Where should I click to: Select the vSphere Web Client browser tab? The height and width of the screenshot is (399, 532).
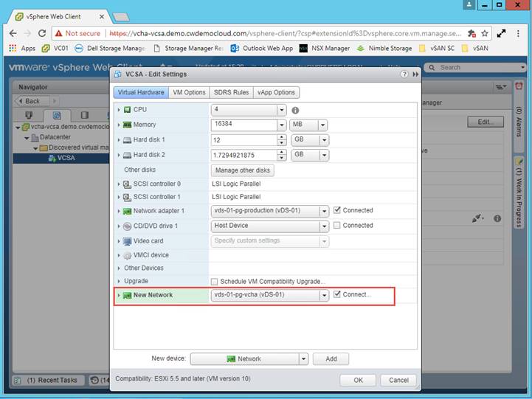point(59,17)
